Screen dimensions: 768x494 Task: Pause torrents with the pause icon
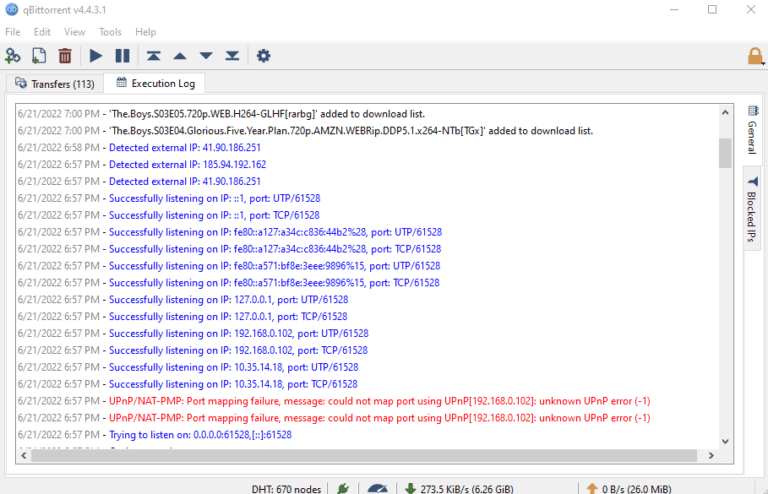click(x=122, y=56)
